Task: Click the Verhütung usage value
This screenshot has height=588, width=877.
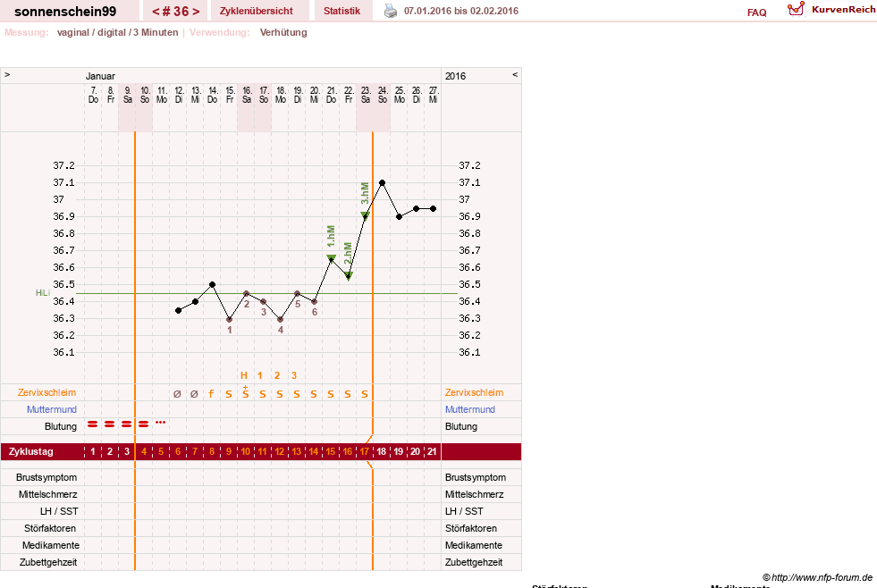Action: 283,32
